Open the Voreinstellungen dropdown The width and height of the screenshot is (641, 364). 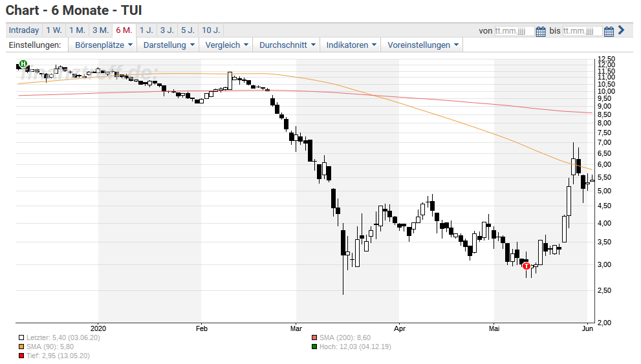[x=423, y=45]
